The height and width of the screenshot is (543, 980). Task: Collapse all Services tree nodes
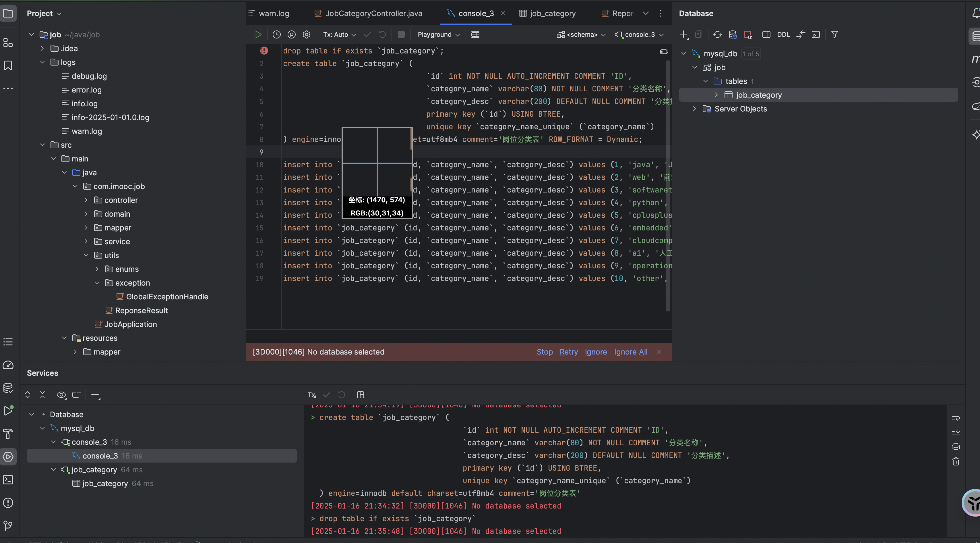[42, 394]
